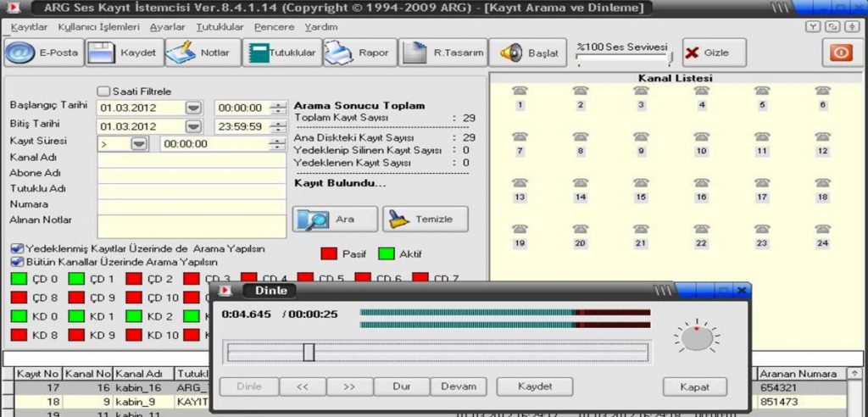This screenshot has height=417, width=868.
Task: Open R.Tasarım report design icon
Action: [415, 53]
